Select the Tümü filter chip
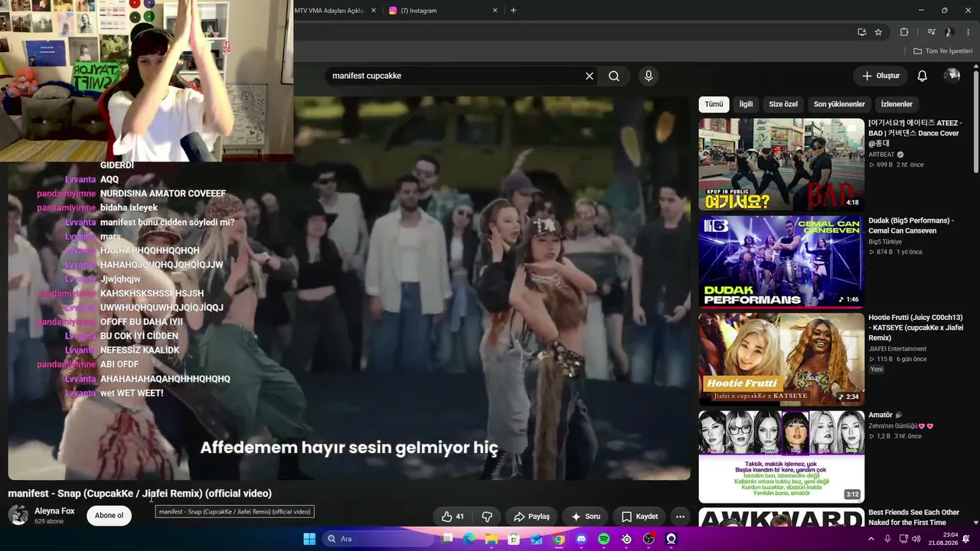This screenshot has height=551, width=980. click(714, 104)
